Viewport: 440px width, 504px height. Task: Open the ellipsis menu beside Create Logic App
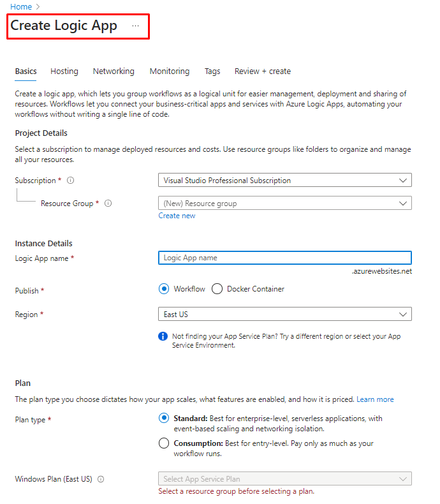coord(135,26)
